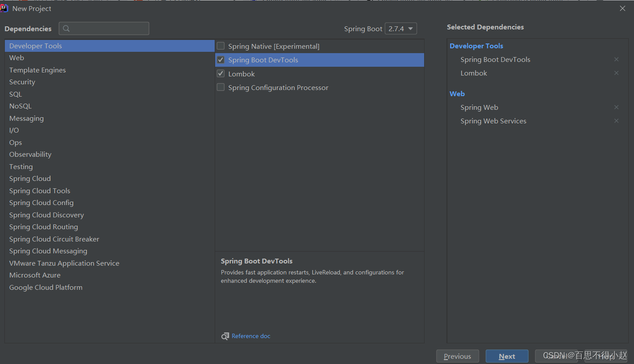
Task: Click the Previous button
Action: coord(457,357)
